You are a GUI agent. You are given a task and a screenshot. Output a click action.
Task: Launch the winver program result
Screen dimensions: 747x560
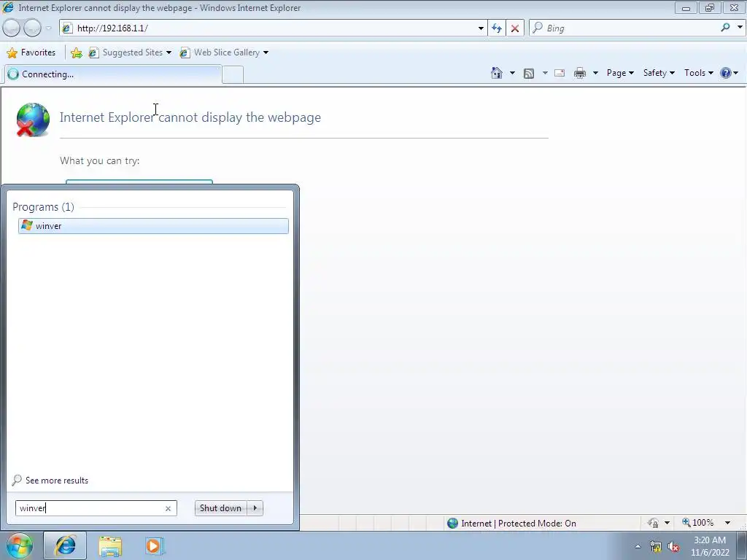153,226
